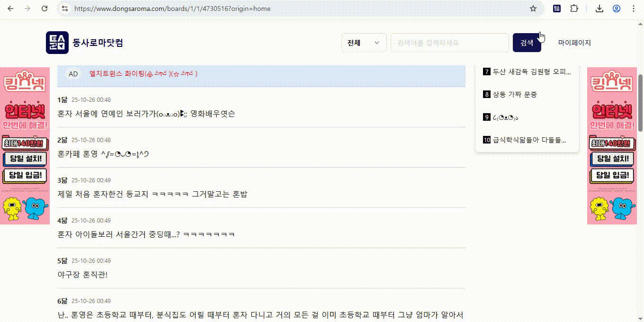Reload the page with the refresh icon
The image size is (644, 322).
(x=45, y=9)
